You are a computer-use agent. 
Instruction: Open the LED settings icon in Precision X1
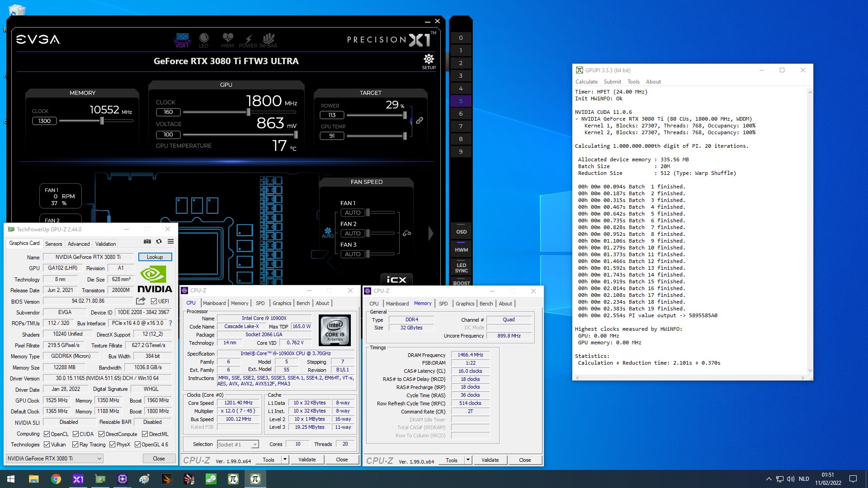[204, 40]
